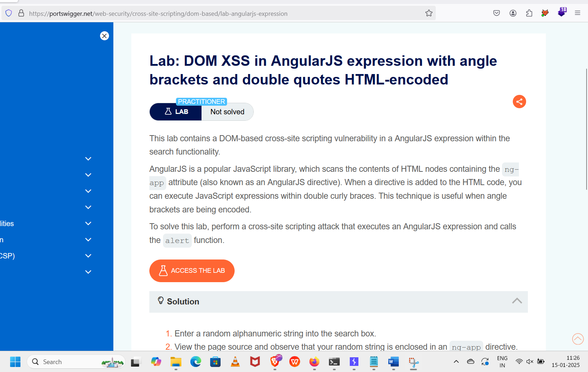Open VLC media player from the taskbar

(x=235, y=362)
